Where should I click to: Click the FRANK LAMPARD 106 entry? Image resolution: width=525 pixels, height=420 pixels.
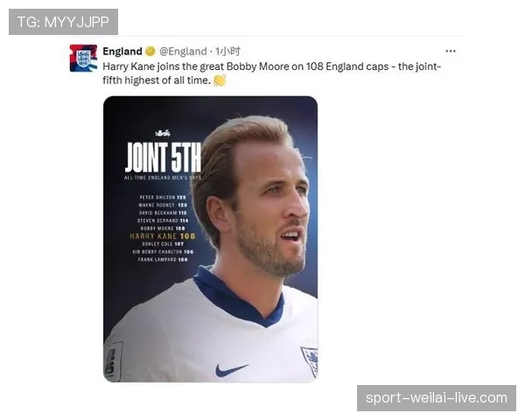tap(163, 260)
